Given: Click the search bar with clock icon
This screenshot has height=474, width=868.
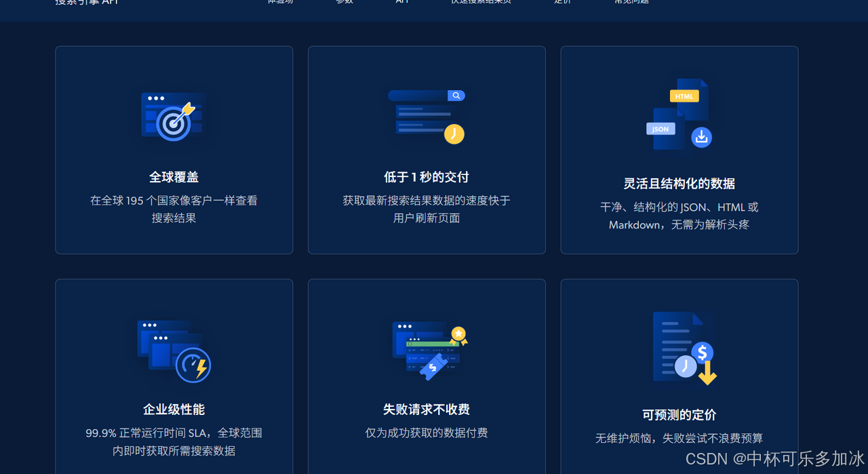Looking at the screenshot, I should pyautogui.click(x=427, y=117).
